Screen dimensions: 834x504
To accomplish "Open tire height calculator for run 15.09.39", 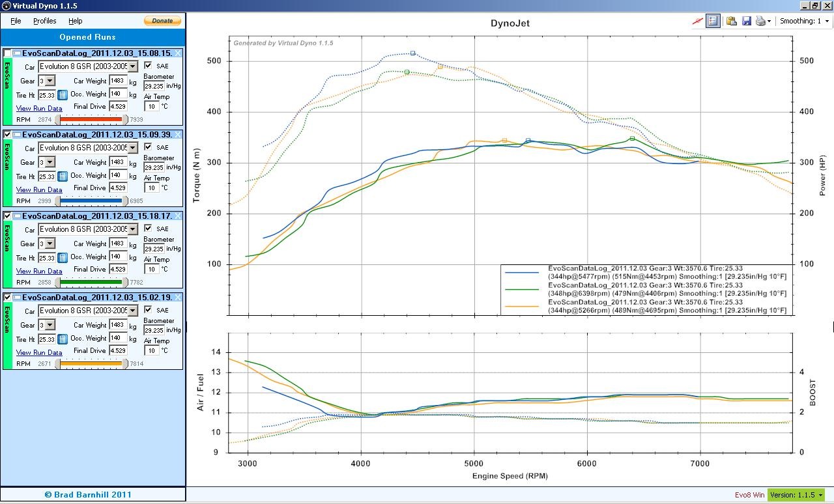I will 63,176.
